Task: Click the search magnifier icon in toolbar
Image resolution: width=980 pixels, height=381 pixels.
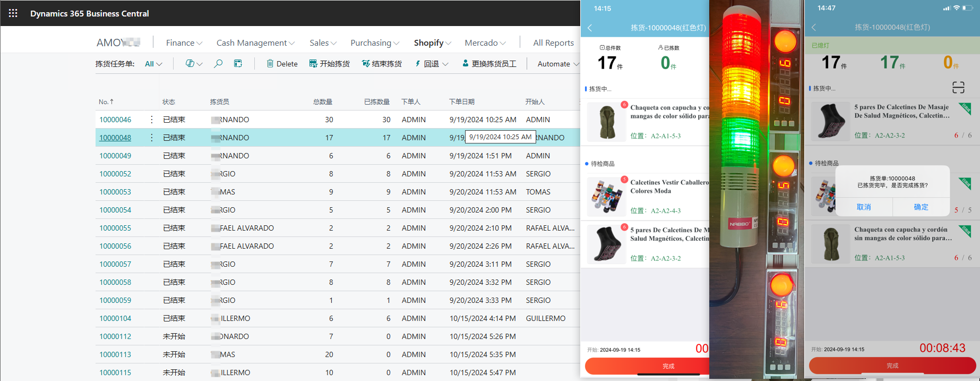Action: [x=218, y=64]
